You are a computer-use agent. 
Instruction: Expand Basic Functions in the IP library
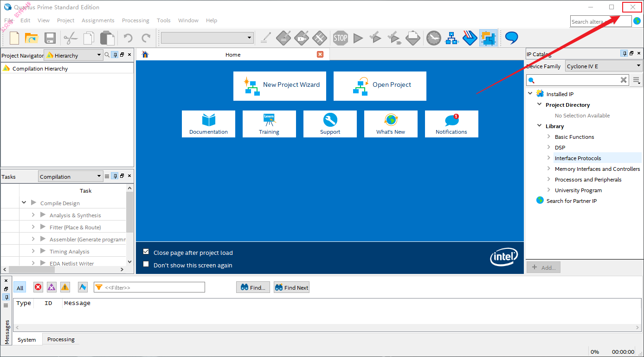point(549,136)
